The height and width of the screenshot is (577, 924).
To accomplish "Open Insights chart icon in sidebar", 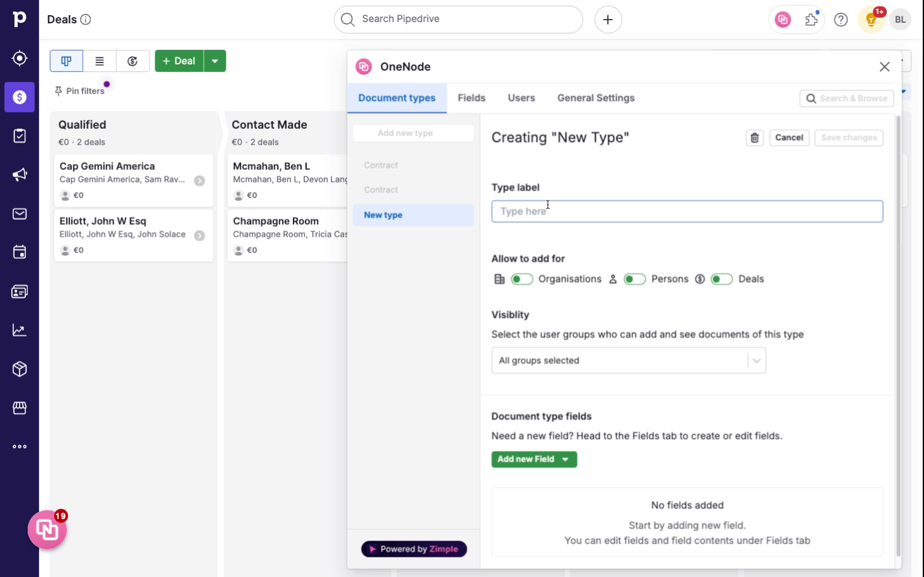I will [x=20, y=330].
